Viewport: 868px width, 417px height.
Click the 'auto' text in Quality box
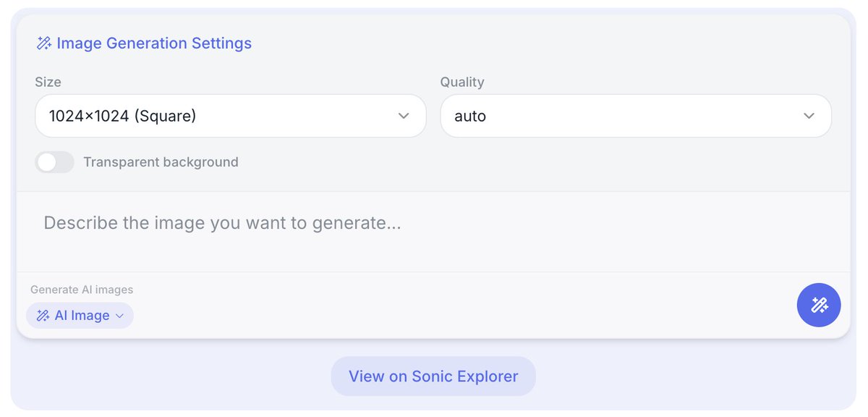pos(470,116)
